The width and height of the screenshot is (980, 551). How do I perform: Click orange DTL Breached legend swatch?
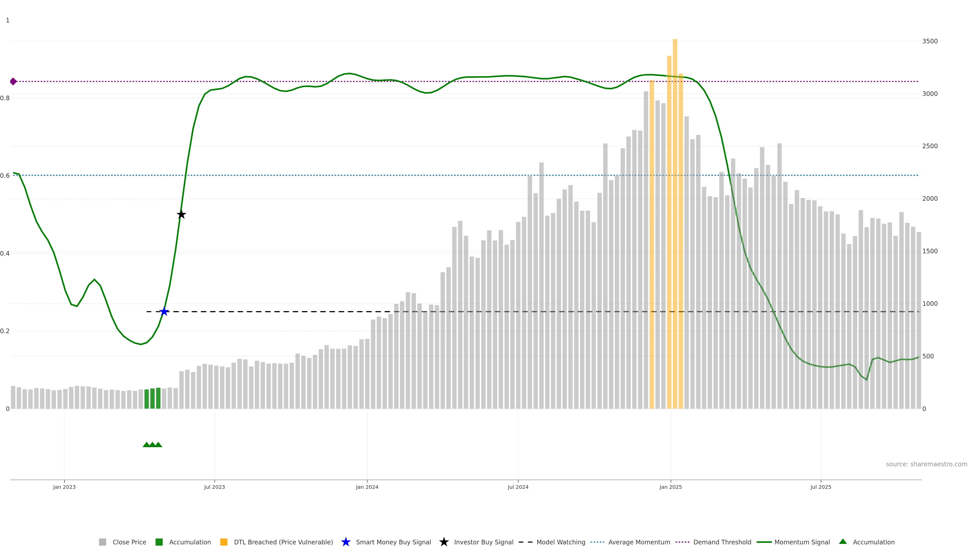tap(224, 542)
